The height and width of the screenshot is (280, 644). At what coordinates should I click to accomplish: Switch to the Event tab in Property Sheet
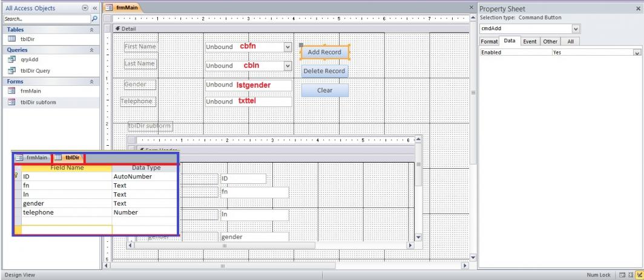click(x=530, y=42)
